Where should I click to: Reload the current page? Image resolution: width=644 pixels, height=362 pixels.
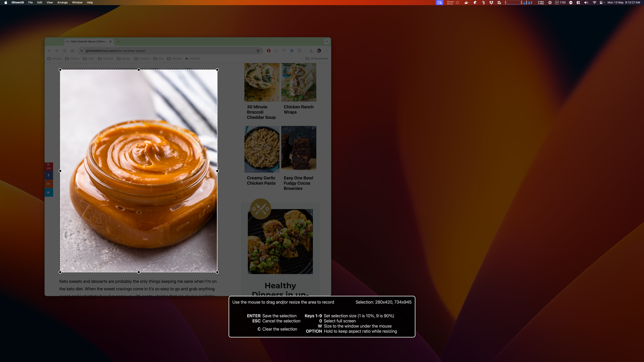[x=65, y=51]
